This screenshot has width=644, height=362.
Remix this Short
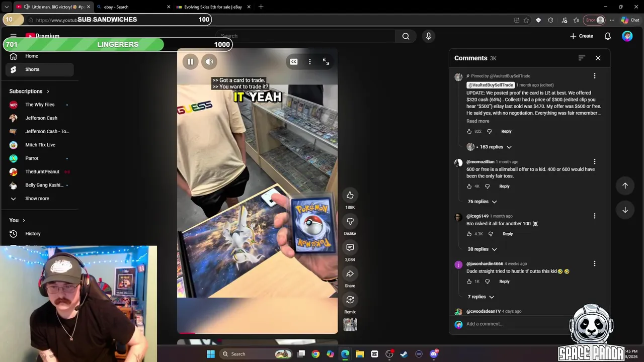(x=350, y=300)
